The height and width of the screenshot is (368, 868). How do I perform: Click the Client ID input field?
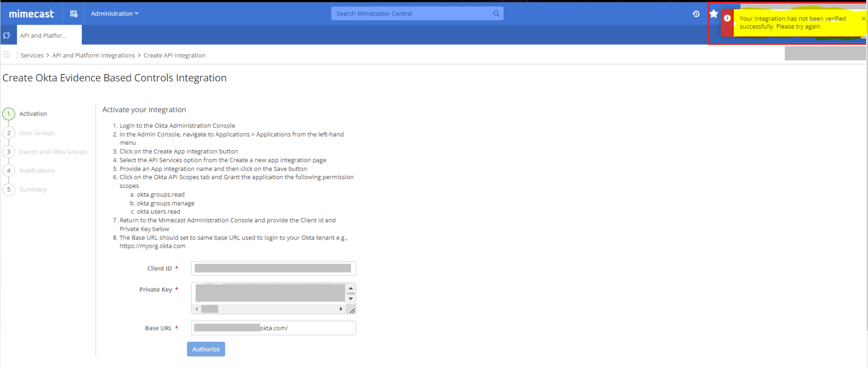click(x=273, y=268)
